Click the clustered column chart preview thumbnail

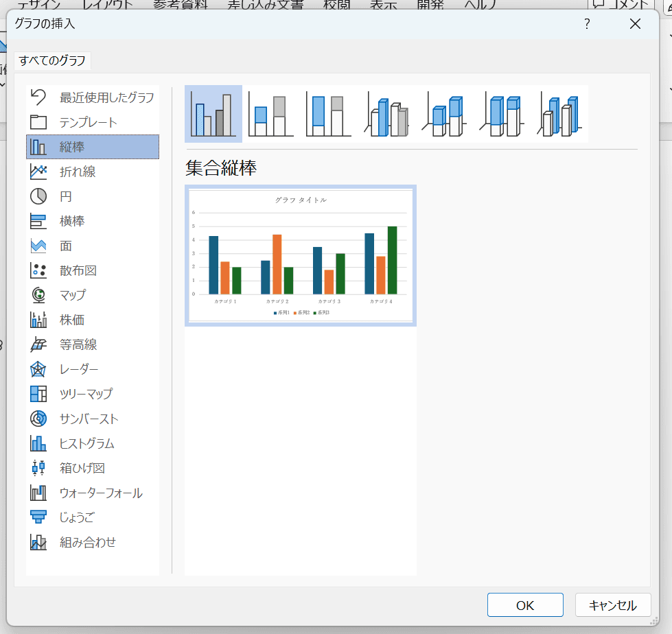coord(301,255)
